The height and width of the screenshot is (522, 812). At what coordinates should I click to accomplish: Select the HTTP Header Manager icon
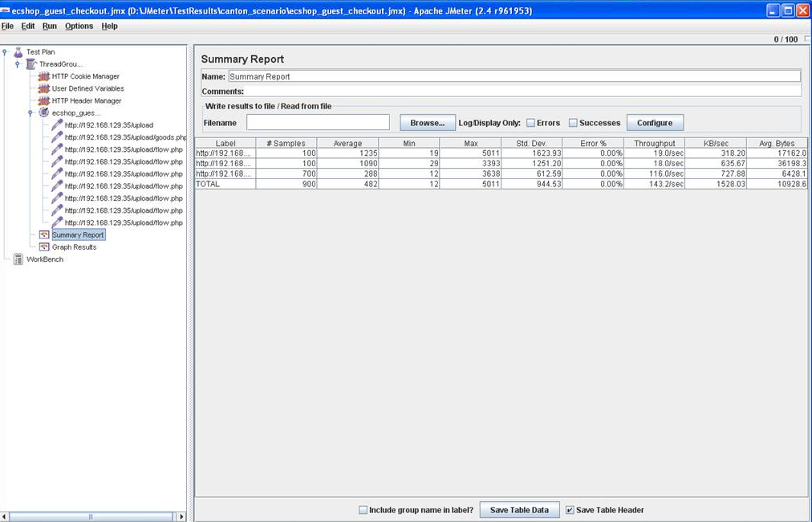click(x=44, y=100)
